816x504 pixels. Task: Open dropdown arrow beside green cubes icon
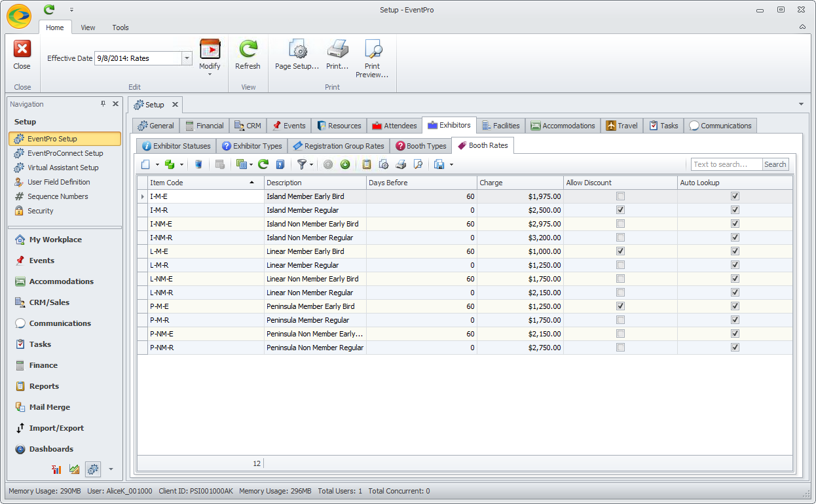click(x=181, y=165)
